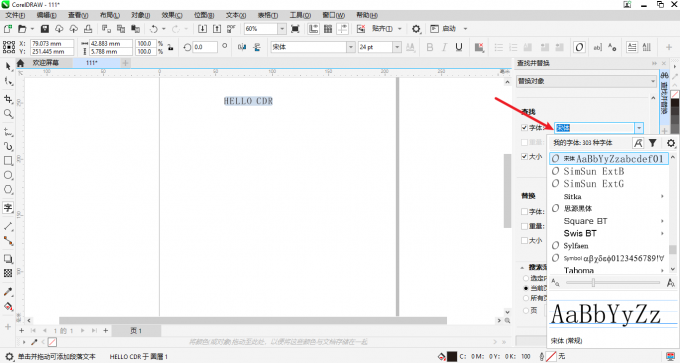Open zoom level 60% dropdown
The height and width of the screenshot is (363, 680).
point(282,29)
